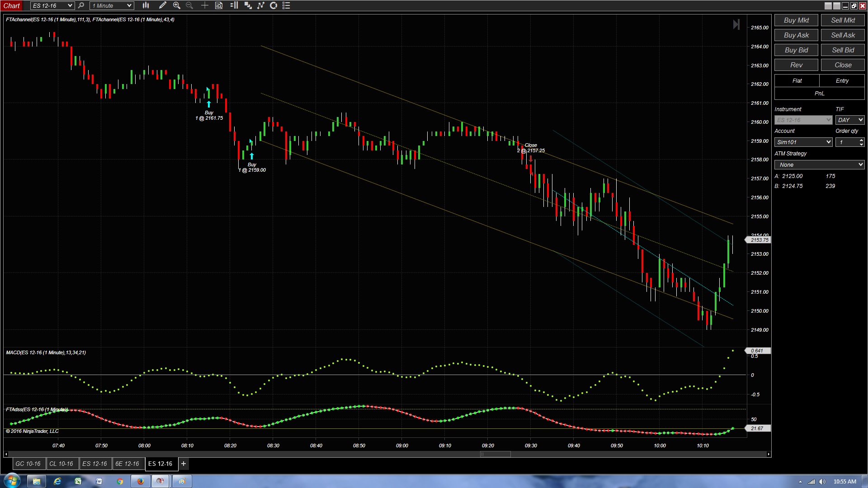
Task: Select the drawing tools pencil icon
Action: click(163, 5)
